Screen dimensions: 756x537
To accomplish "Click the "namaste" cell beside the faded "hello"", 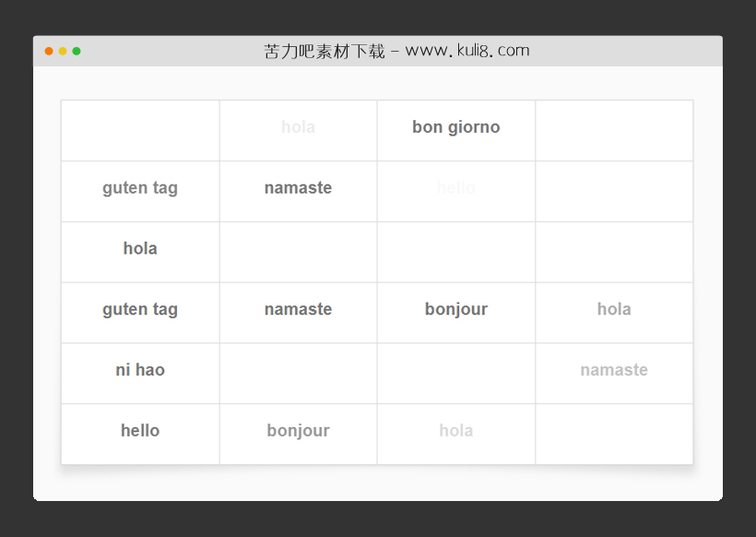I will (x=298, y=188).
